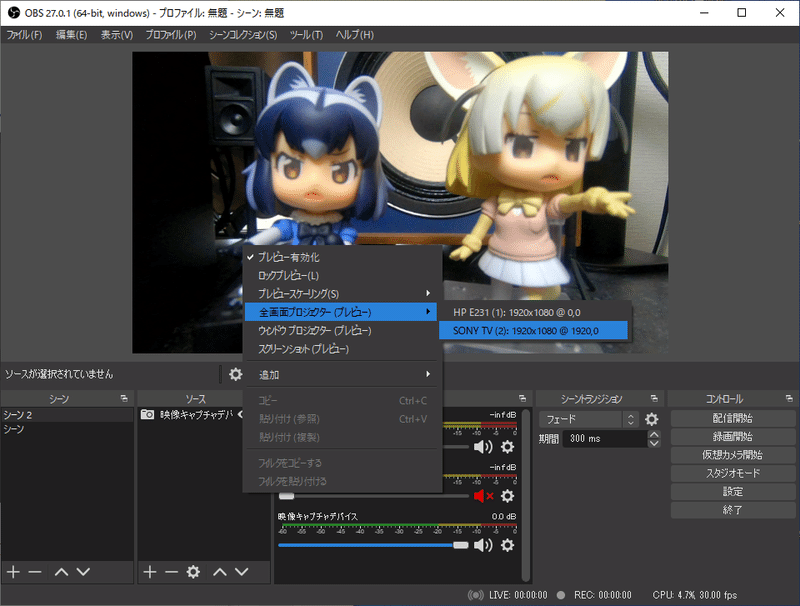The height and width of the screenshot is (606, 800).
Task: Expand the プレビュースケーリング(S) submenu
Action: (x=342, y=294)
